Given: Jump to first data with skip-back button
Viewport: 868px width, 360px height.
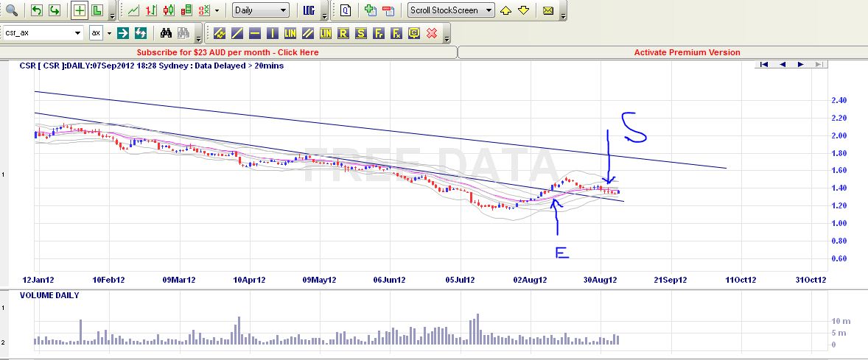Looking at the screenshot, I should [x=764, y=65].
